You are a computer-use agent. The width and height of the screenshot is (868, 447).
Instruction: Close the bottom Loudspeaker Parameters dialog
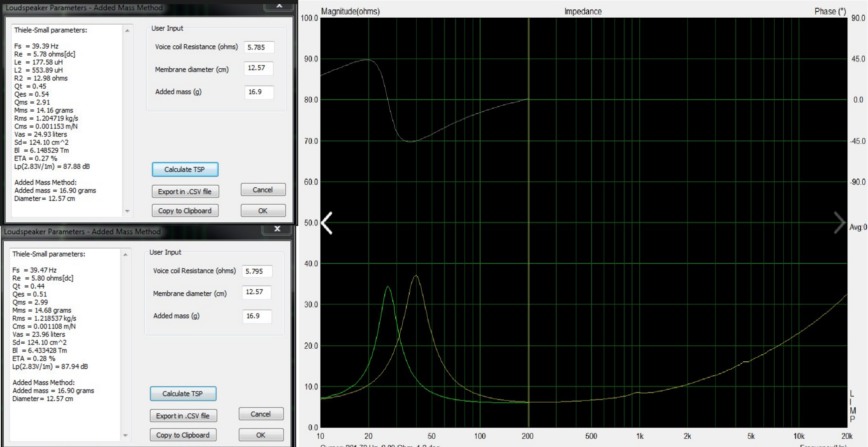pos(277,229)
